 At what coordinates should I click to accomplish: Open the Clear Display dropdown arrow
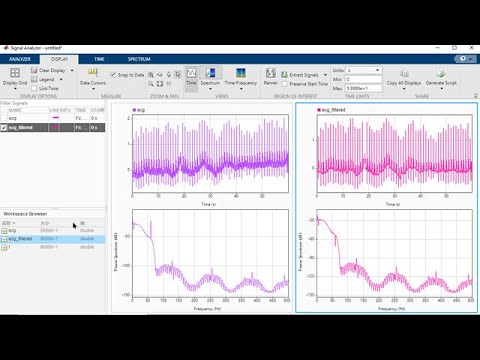tap(72, 70)
